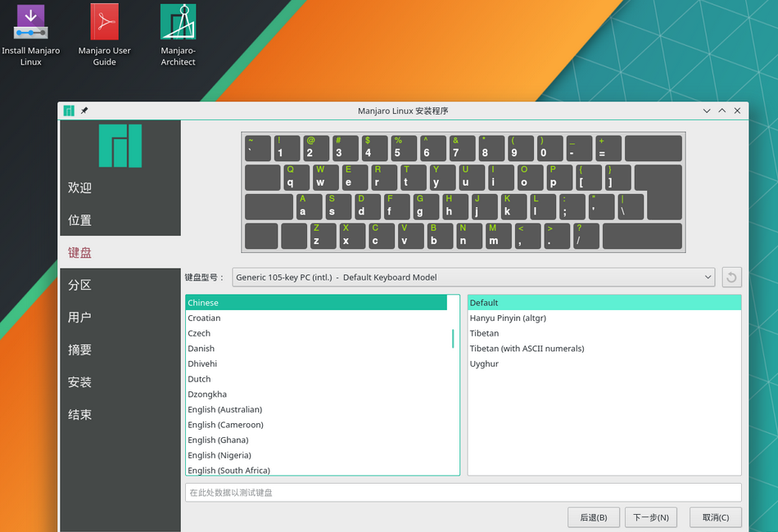This screenshot has height=532, width=778.
Task: Select English (Cameroon) layout
Action: (x=316, y=425)
